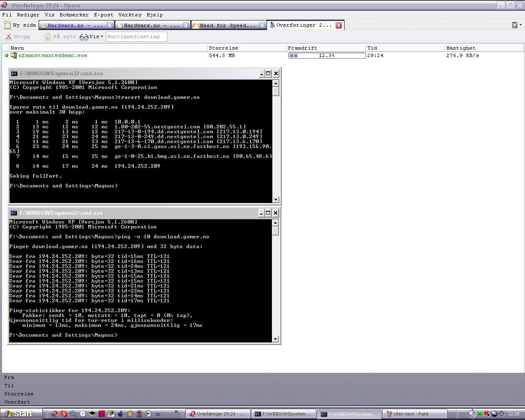Click cmd icon of tracert window titlebar
Screen dimensions: 525x420
pos(14,73)
